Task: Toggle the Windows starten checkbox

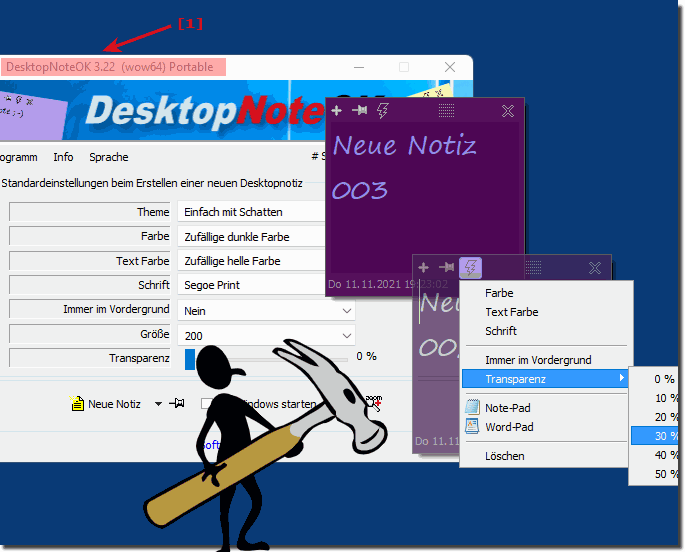Action: (206, 404)
